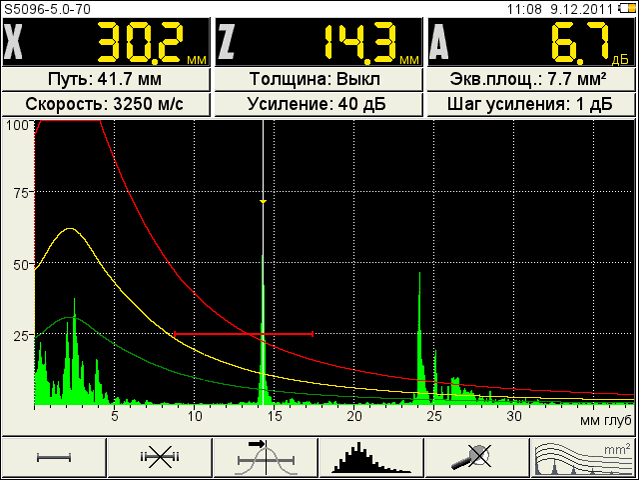Screen dimensions: 640x480
Task: Toggle the crossed-out dual gate icon
Action: (x=159, y=457)
